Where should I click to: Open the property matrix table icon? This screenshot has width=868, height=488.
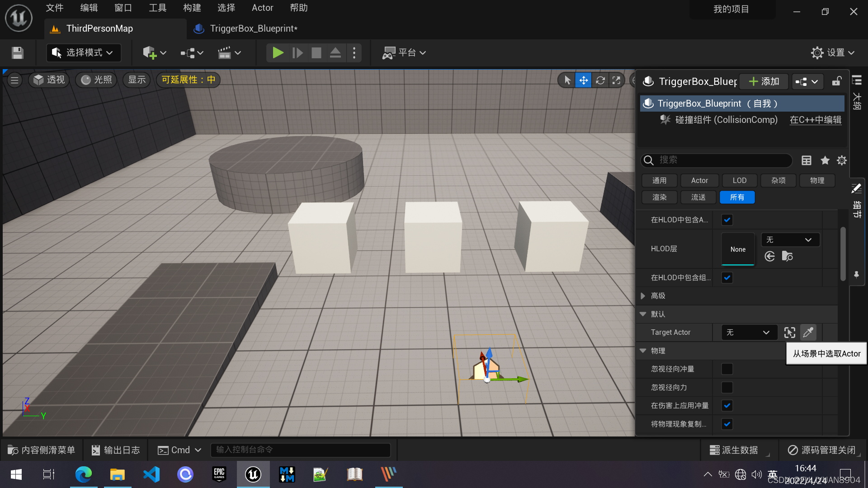[x=806, y=160]
